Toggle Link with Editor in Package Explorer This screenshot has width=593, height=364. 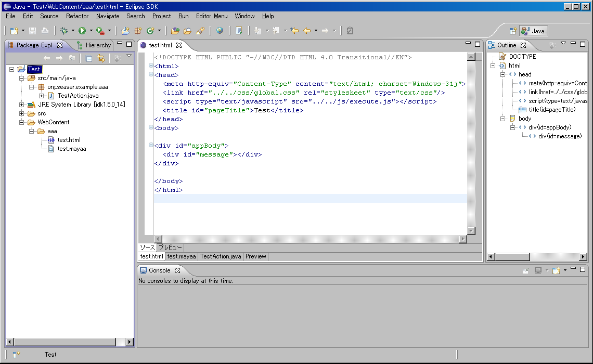(101, 58)
